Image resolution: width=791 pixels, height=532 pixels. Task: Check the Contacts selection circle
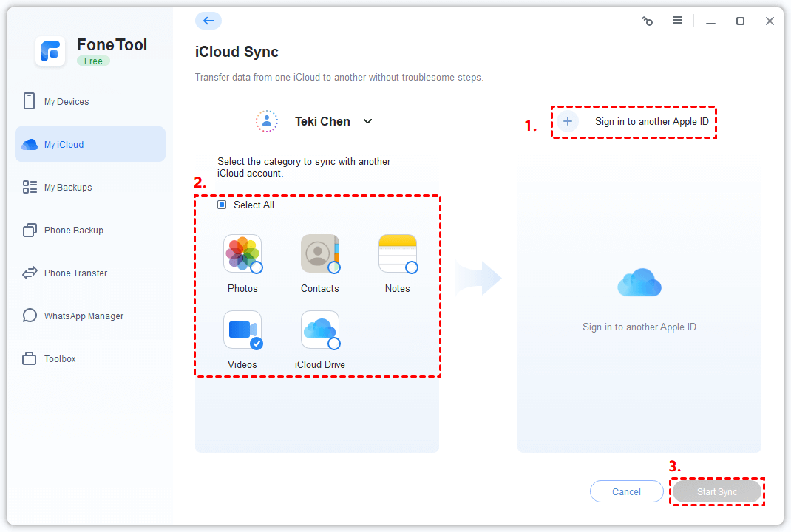click(334, 267)
